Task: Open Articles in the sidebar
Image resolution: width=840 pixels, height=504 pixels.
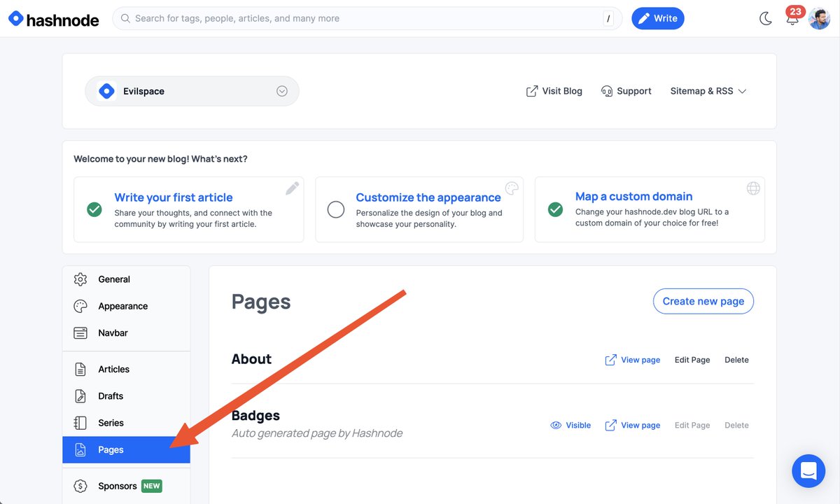Action: (126, 369)
